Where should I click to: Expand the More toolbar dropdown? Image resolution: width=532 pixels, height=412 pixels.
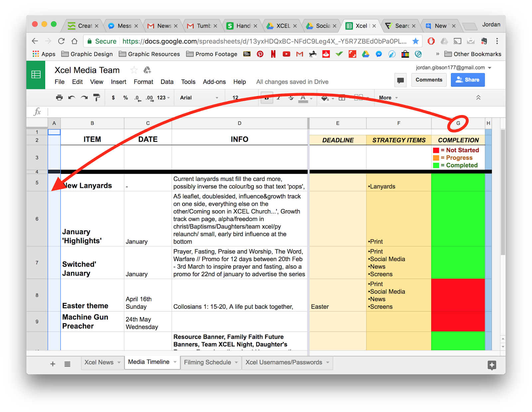(x=388, y=98)
